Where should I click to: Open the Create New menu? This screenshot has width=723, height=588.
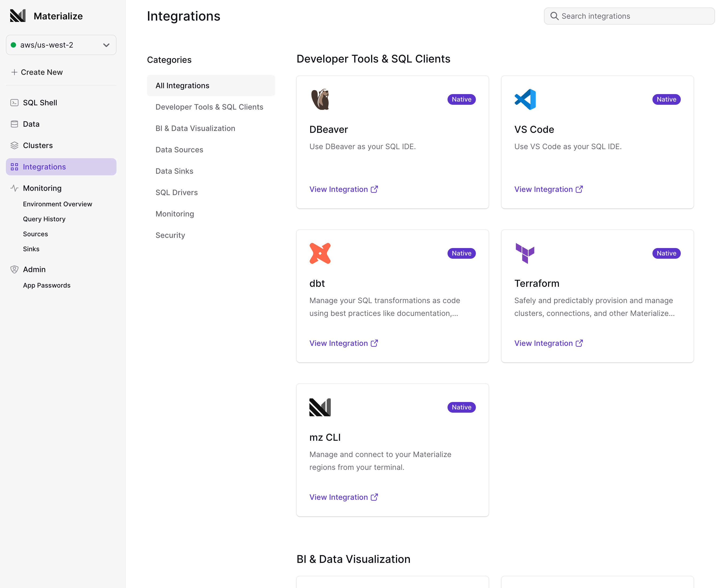pyautogui.click(x=37, y=72)
